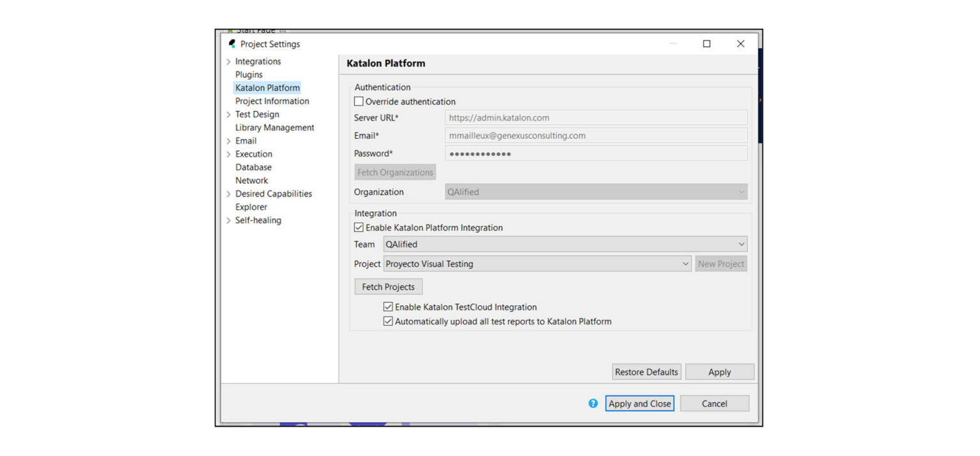Open help via the blue question mark icon
Screen dimensions: 980x456
(593, 403)
